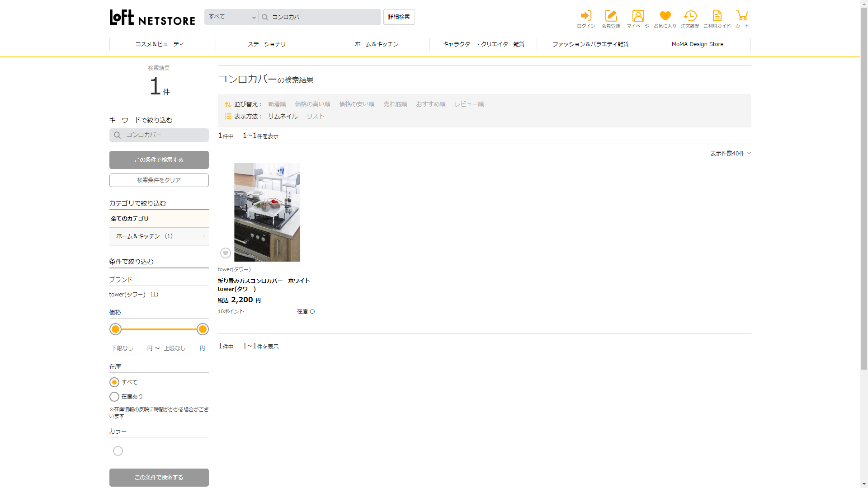Select the 在庫あり radio button
The height and width of the screenshot is (488, 868).
[114, 397]
